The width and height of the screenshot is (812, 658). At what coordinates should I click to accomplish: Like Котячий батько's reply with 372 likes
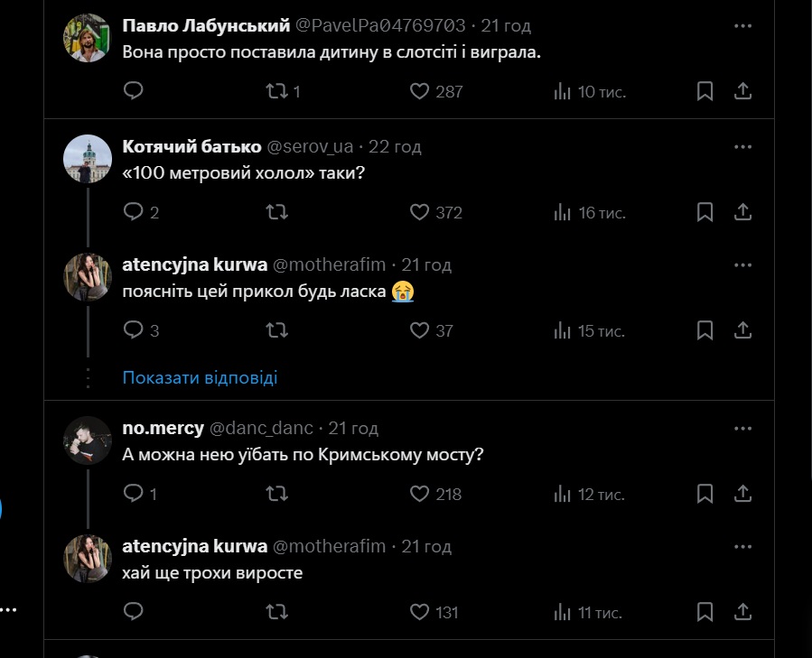click(420, 212)
